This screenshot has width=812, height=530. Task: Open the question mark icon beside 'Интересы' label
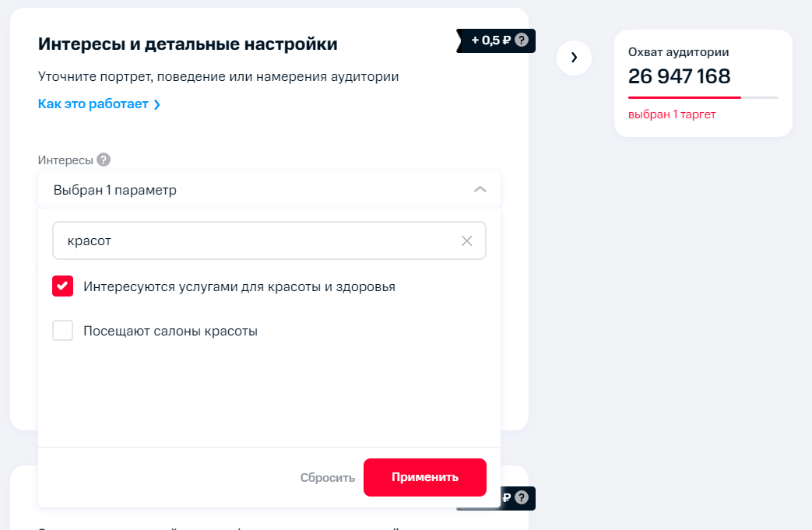tap(102, 160)
